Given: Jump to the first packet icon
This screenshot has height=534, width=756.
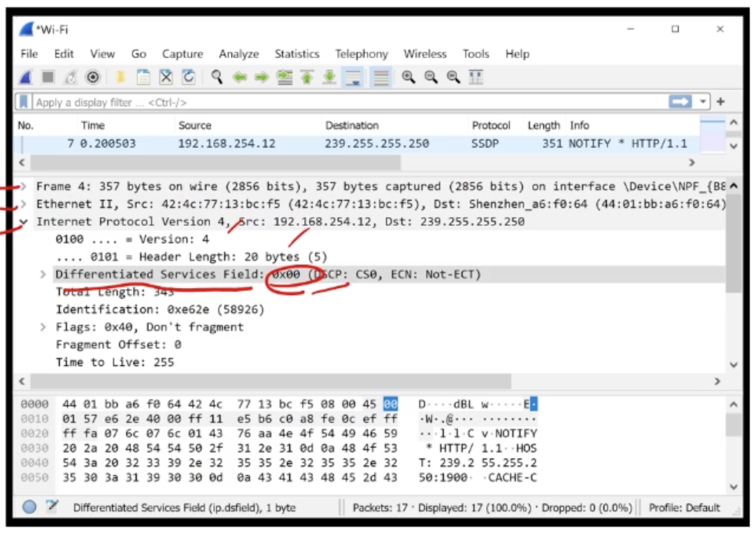Looking at the screenshot, I should (x=307, y=77).
